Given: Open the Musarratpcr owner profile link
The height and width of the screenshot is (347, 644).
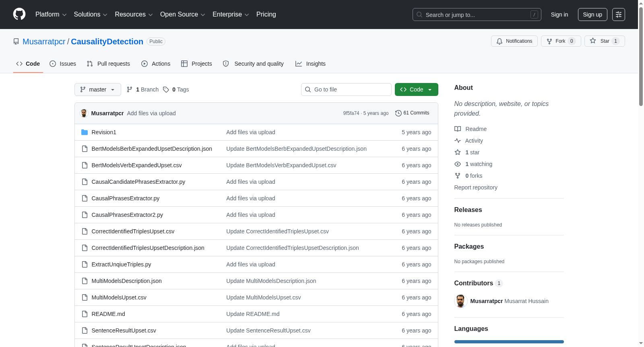Looking at the screenshot, I should point(44,42).
